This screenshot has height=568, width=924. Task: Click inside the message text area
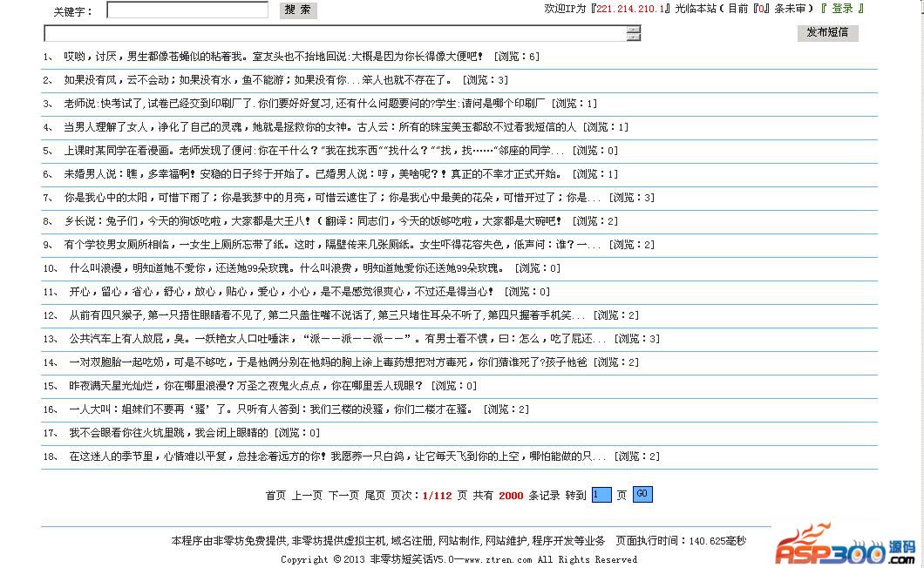point(335,34)
